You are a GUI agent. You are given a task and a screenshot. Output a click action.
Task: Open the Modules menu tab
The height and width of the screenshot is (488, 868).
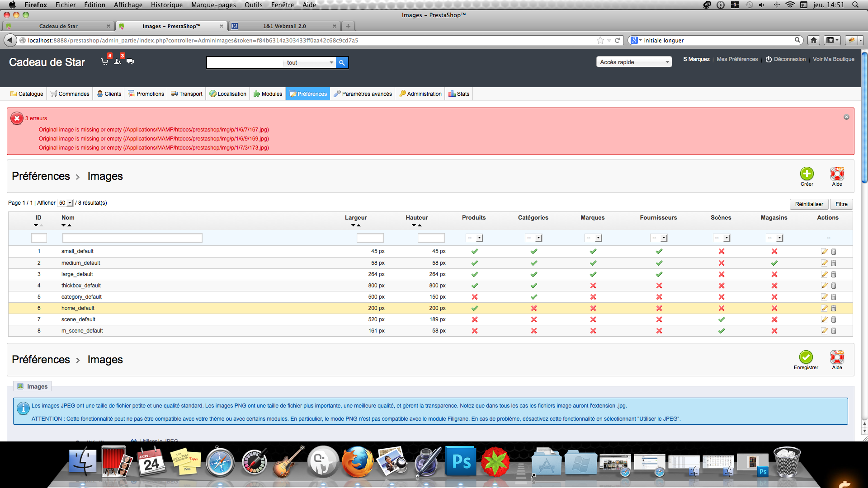[x=268, y=94]
